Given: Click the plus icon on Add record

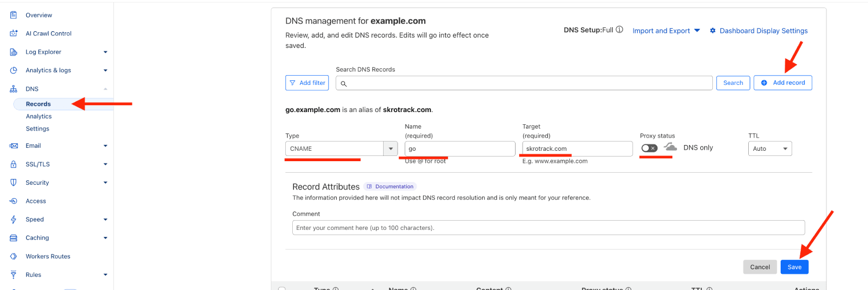Looking at the screenshot, I should pos(764,83).
